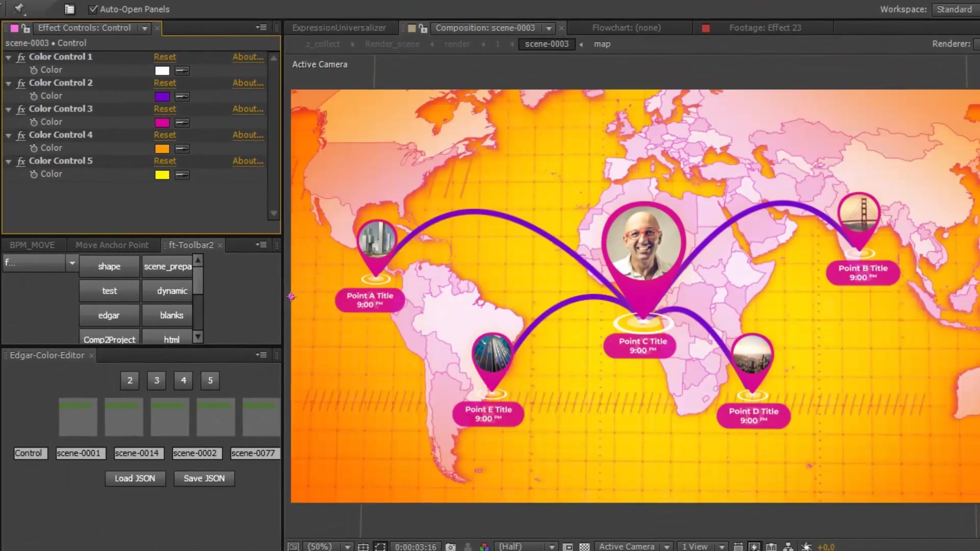The height and width of the screenshot is (551, 980).
Task: Click the ExpressionUniversalizer panel tab
Action: point(338,27)
